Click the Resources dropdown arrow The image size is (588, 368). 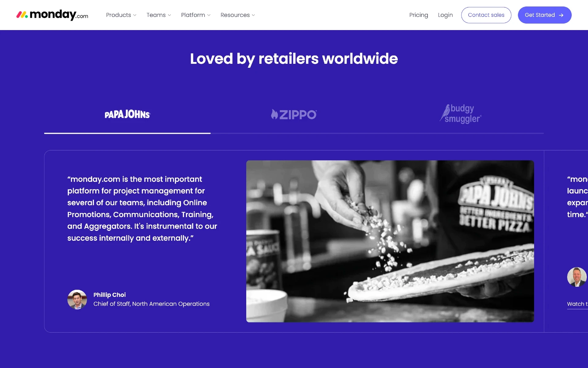tap(254, 15)
